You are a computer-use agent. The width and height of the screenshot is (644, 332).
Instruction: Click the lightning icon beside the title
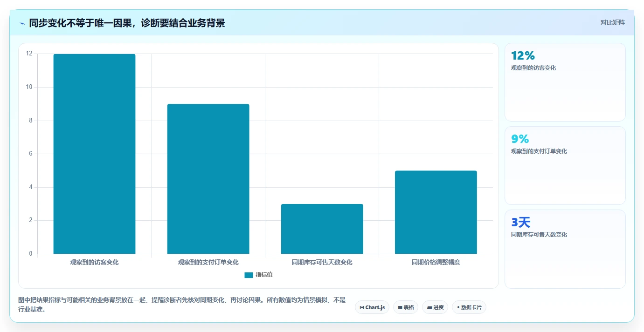tap(22, 23)
